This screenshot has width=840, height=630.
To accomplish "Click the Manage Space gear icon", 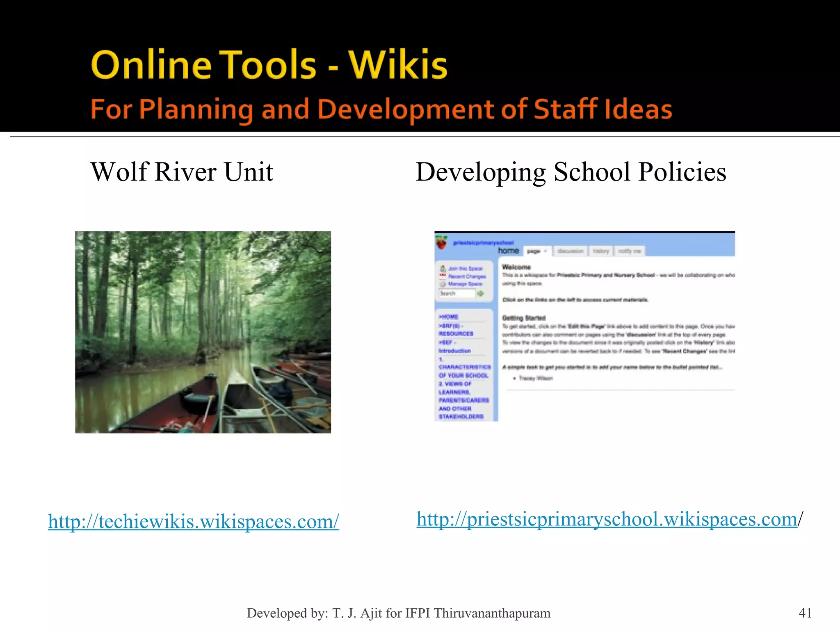I will click(x=443, y=284).
